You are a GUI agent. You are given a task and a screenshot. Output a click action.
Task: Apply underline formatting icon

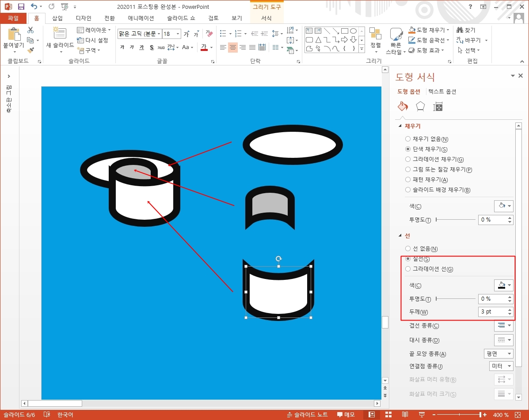[142, 47]
